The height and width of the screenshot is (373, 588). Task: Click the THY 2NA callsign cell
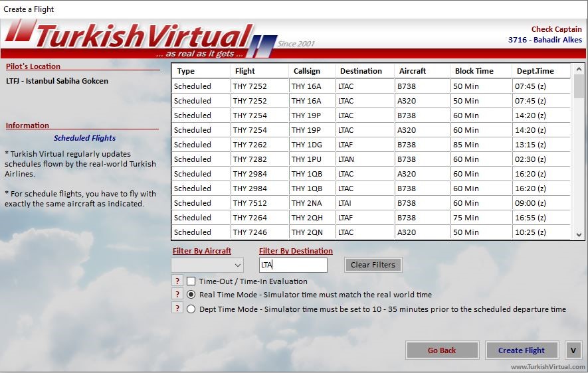pos(312,203)
